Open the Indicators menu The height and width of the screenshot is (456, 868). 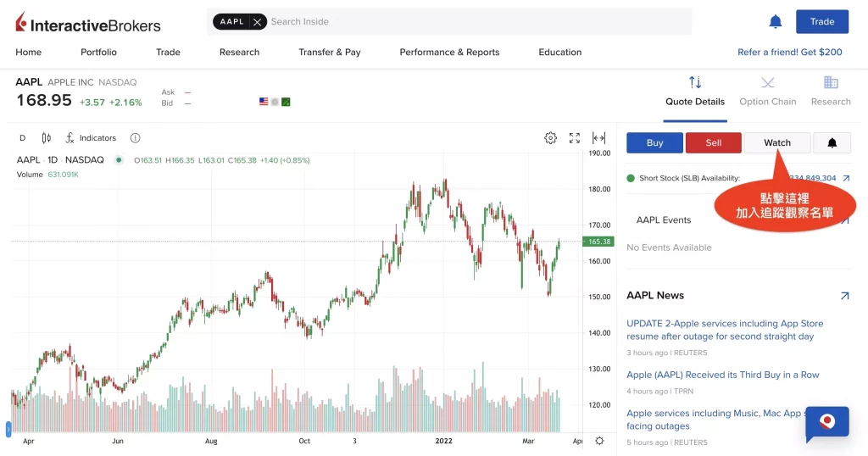91,138
